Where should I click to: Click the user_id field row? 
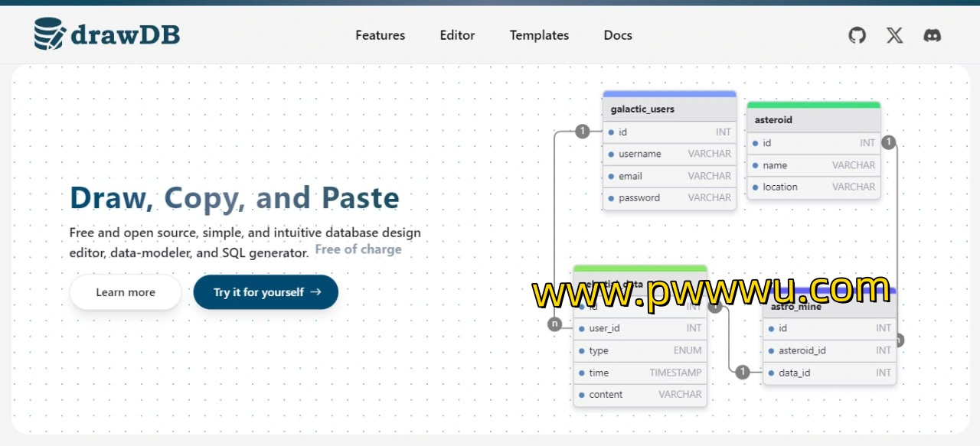click(x=640, y=328)
